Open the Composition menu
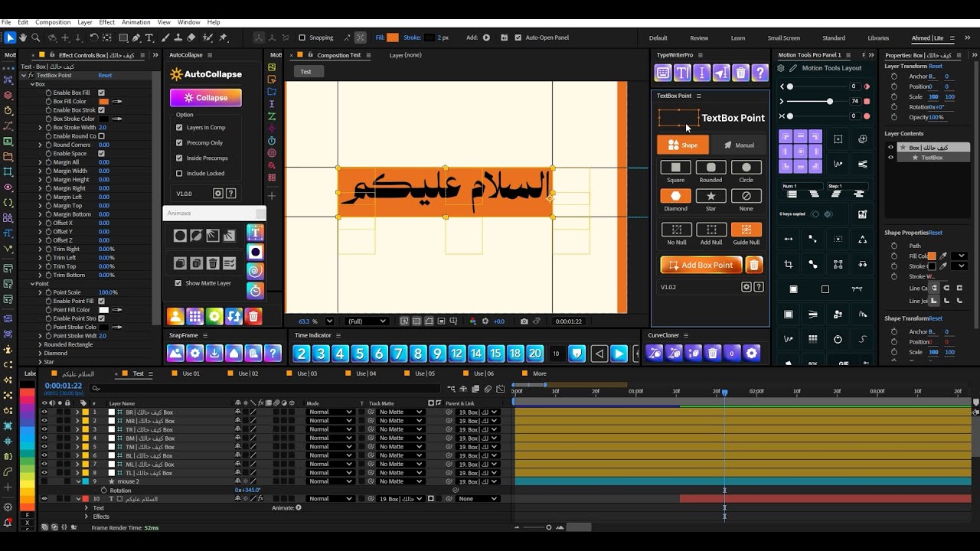Image resolution: width=980 pixels, height=551 pixels. (x=53, y=22)
